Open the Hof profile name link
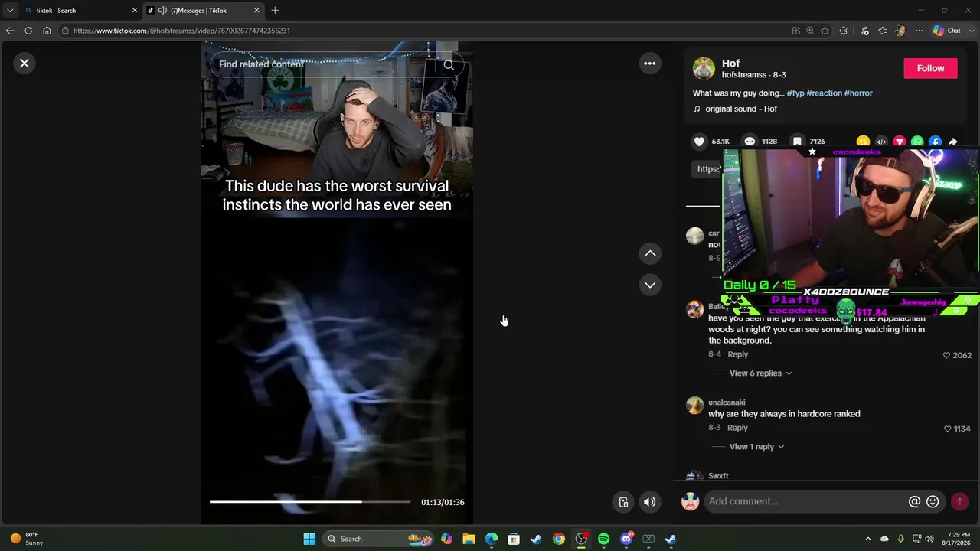Screen dimensions: 980x551 tap(730, 64)
